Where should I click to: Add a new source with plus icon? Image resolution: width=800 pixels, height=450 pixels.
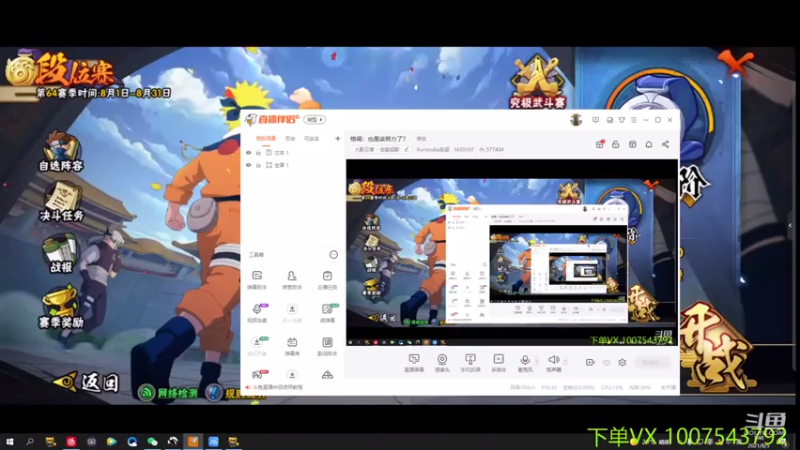(x=337, y=138)
